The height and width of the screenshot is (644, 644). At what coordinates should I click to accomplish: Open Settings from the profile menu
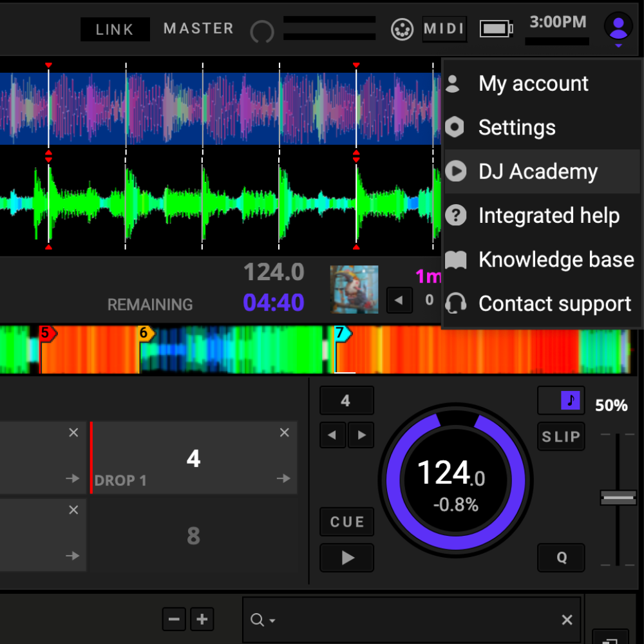542,128
